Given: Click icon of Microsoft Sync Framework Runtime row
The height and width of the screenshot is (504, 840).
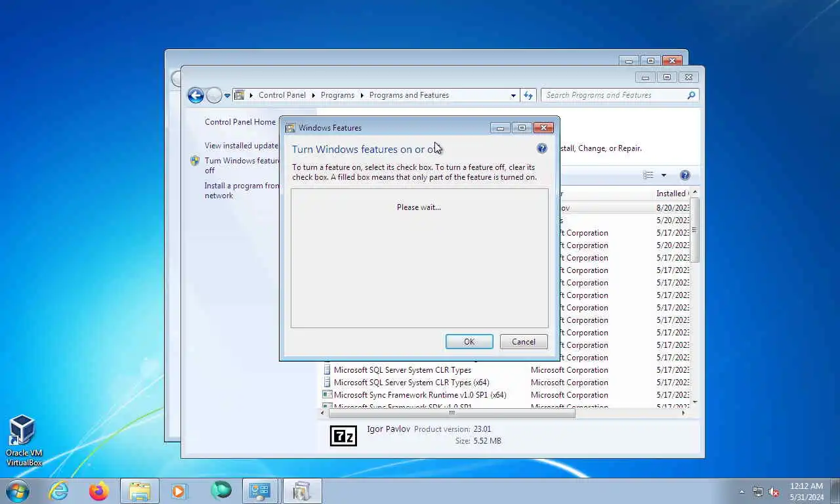Looking at the screenshot, I should (x=327, y=395).
